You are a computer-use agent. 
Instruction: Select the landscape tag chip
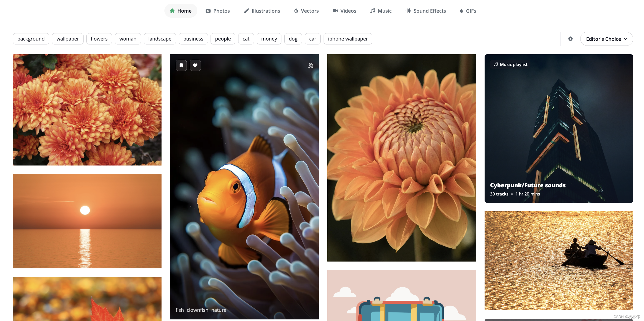point(160,39)
